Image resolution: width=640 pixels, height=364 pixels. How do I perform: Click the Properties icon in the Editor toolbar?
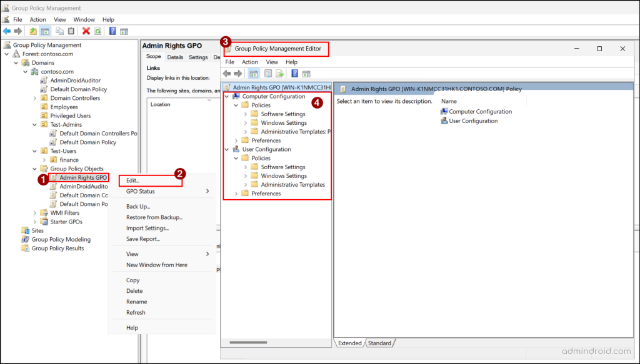[269, 73]
